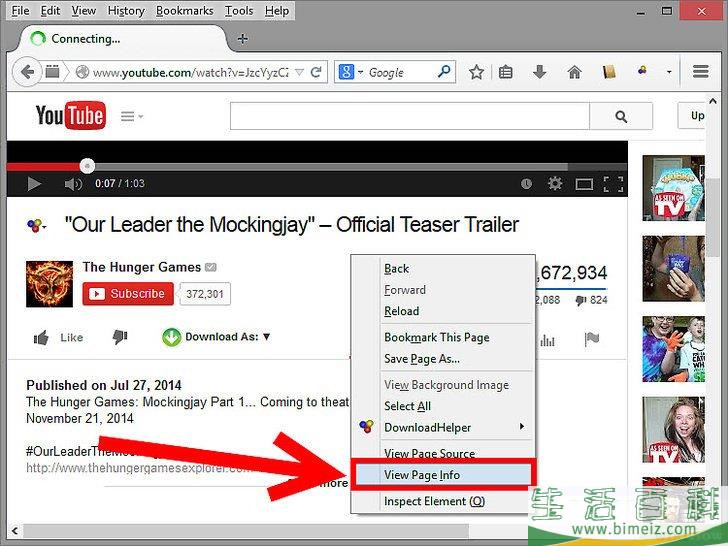Choose Inspect Element menu item
The image size is (728, 546).
pyautogui.click(x=434, y=501)
